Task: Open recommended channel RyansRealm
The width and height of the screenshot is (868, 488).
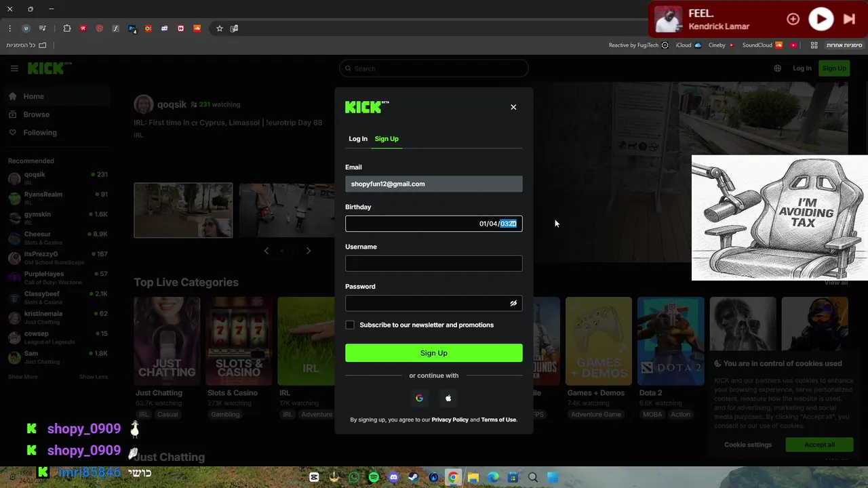Action: pos(57,198)
